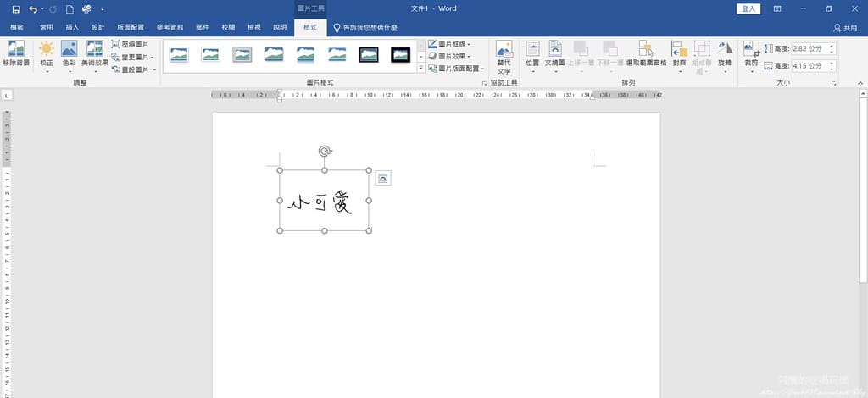Switch to Review (校閱) tab
This screenshot has width=868, height=398.
pyautogui.click(x=228, y=28)
